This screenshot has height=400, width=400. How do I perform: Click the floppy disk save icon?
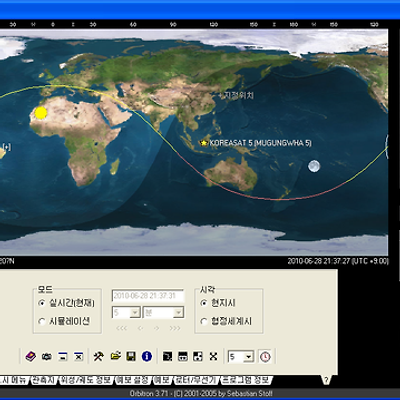131,356
